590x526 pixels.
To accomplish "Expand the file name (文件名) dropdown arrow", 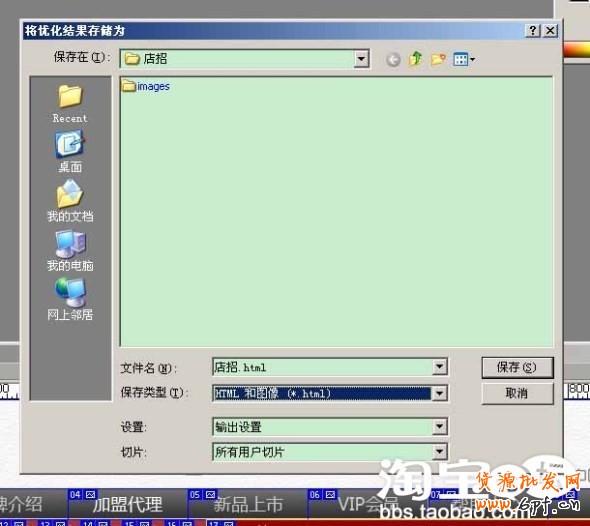I will click(x=439, y=366).
